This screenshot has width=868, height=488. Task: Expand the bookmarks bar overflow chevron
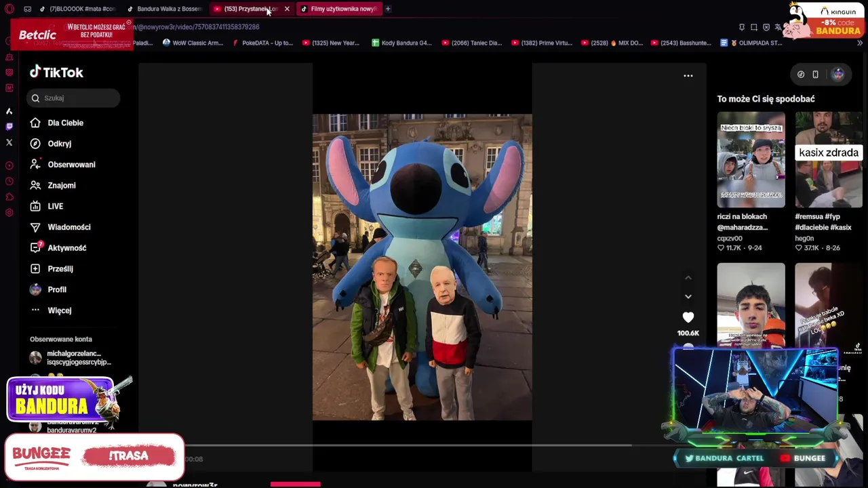click(860, 43)
